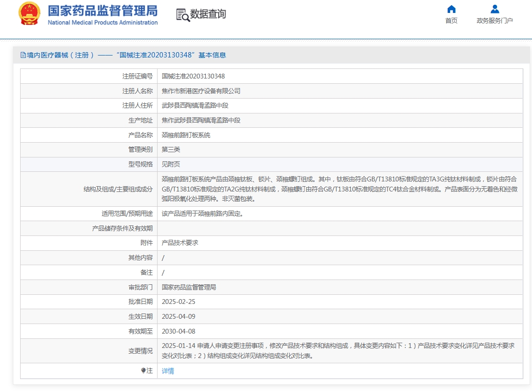Click the 注册证编号 label
532x392 pixels.
[x=137, y=76]
